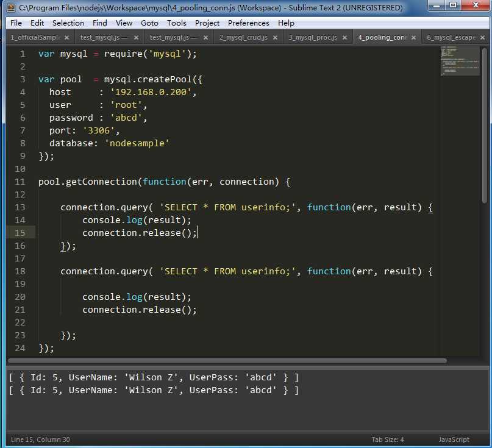Image resolution: width=492 pixels, height=448 pixels.
Task: Click second output line in console panel
Action: [x=154, y=390]
